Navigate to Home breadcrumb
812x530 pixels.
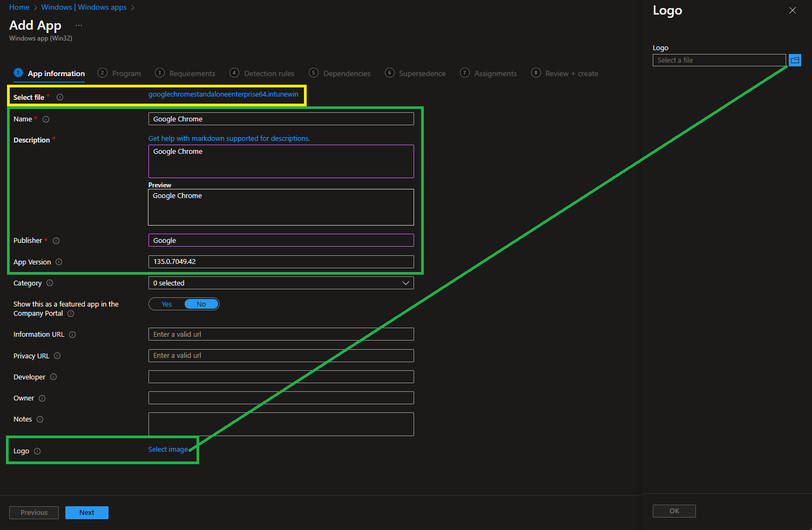19,7
